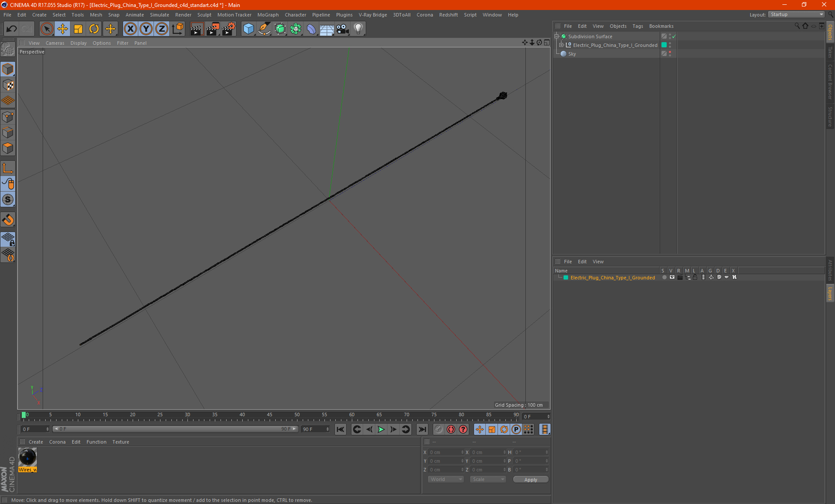Switch to Edges mode
Viewport: 835px width, 504px height.
pos(8,133)
